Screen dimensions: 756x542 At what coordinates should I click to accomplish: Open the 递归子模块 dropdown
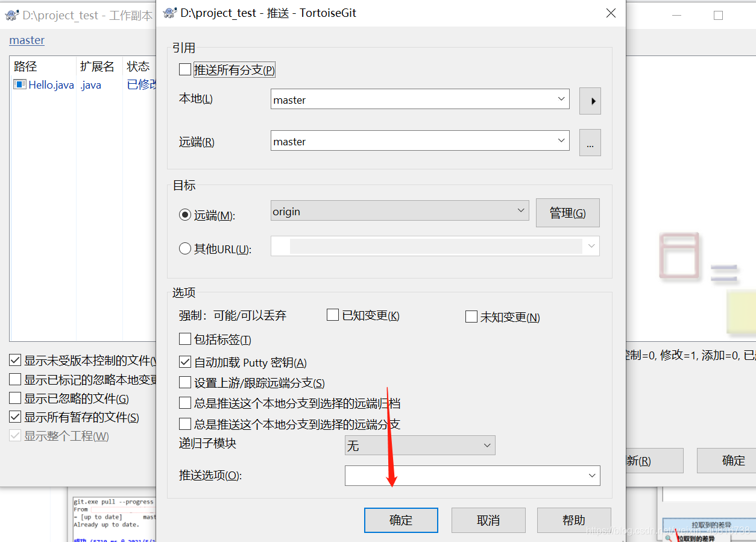click(487, 446)
